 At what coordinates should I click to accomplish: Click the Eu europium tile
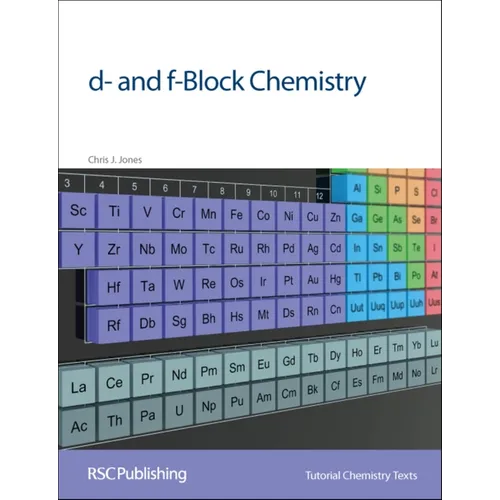click(x=263, y=364)
